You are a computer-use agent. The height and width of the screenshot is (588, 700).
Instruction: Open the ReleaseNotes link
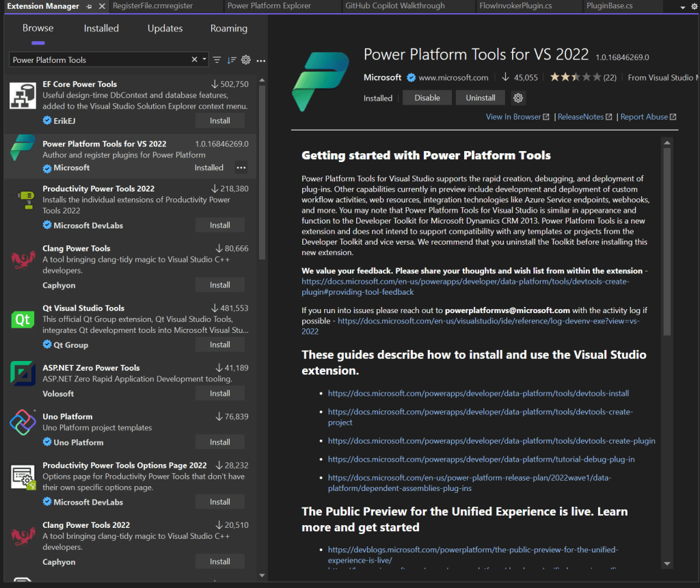point(580,117)
